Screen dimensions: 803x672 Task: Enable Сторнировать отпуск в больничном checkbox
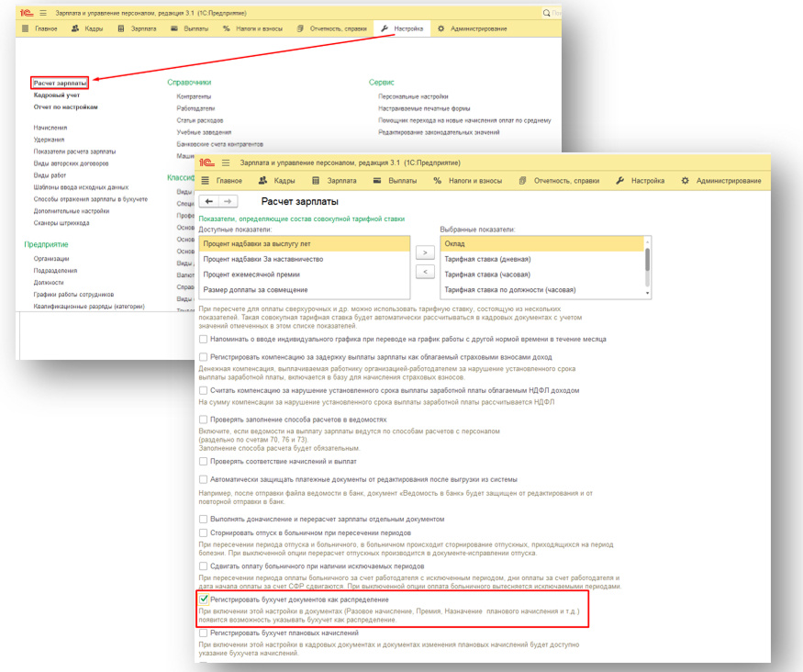204,532
